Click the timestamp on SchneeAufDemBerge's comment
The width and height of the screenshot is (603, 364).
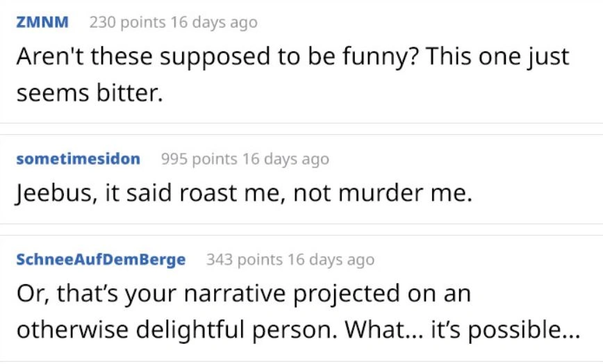click(331, 260)
